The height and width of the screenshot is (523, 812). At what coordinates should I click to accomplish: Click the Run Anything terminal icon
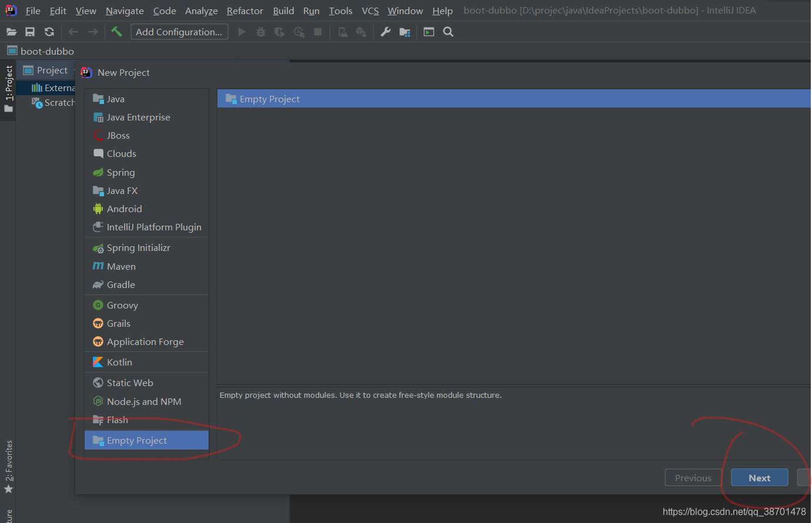click(x=429, y=32)
